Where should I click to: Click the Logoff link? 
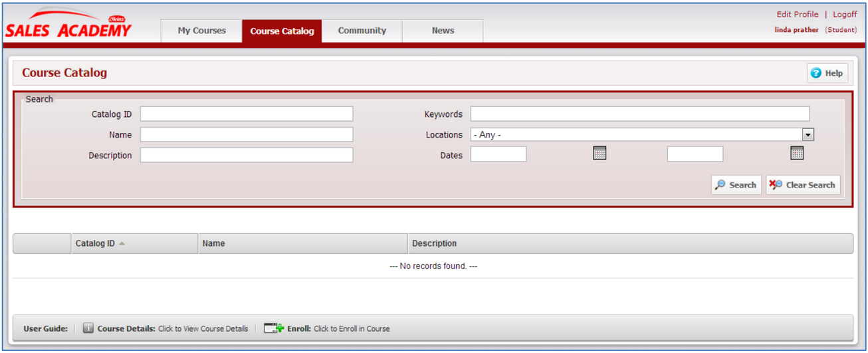845,15
